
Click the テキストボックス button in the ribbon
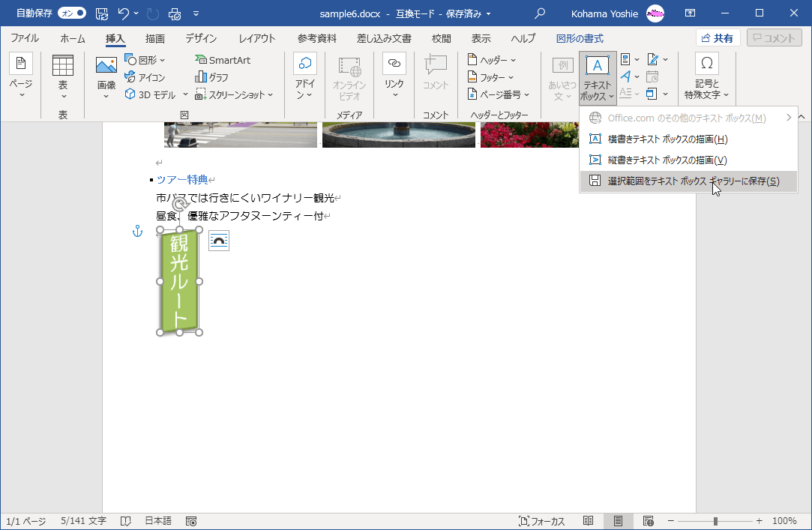coord(598,77)
